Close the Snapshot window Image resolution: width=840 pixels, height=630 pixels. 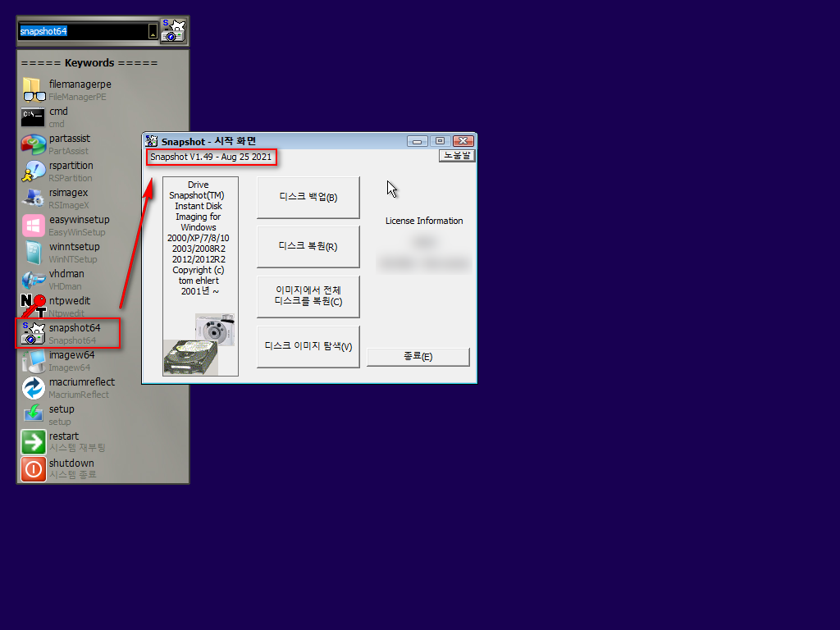[x=463, y=141]
